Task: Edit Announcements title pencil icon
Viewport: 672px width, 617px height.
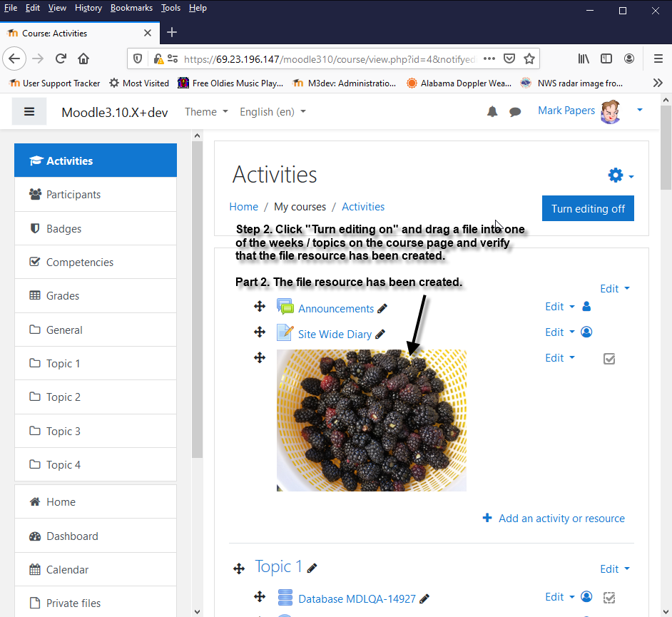Action: 382,308
